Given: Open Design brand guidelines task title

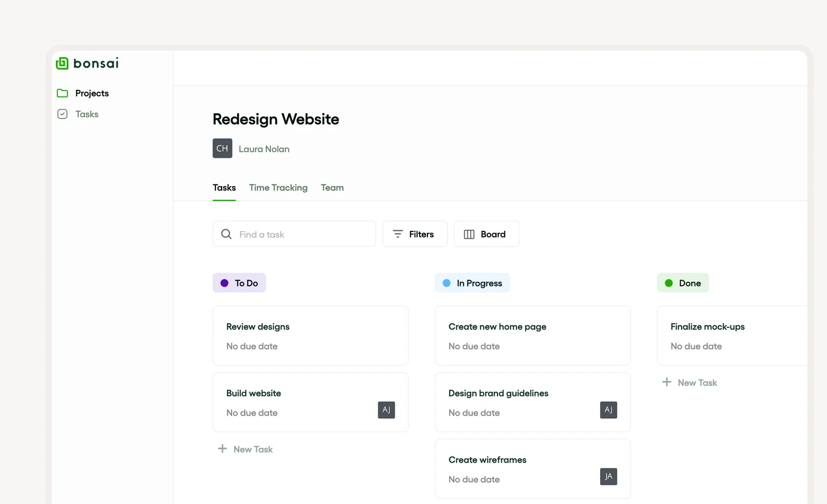Looking at the screenshot, I should pyautogui.click(x=498, y=393).
